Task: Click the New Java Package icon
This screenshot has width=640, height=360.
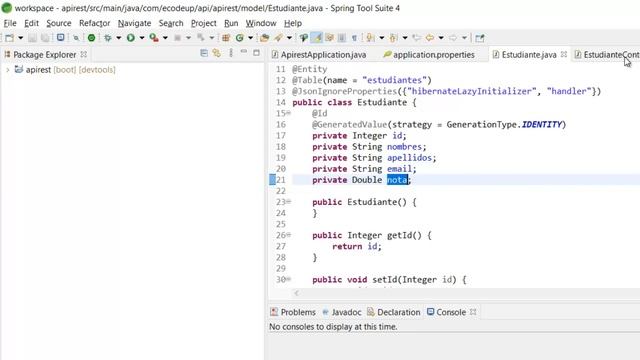Action: pyautogui.click(x=226, y=38)
